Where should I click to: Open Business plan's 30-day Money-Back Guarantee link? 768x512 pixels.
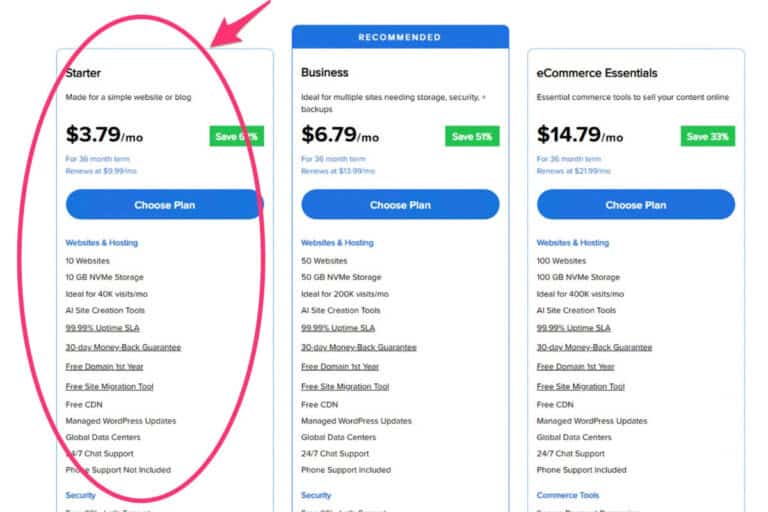tap(358, 347)
